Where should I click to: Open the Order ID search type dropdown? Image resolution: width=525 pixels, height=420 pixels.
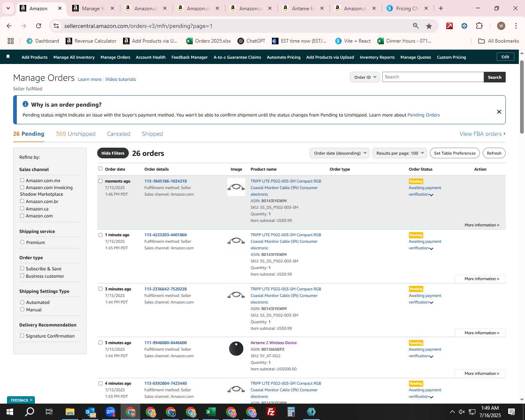pos(365,77)
